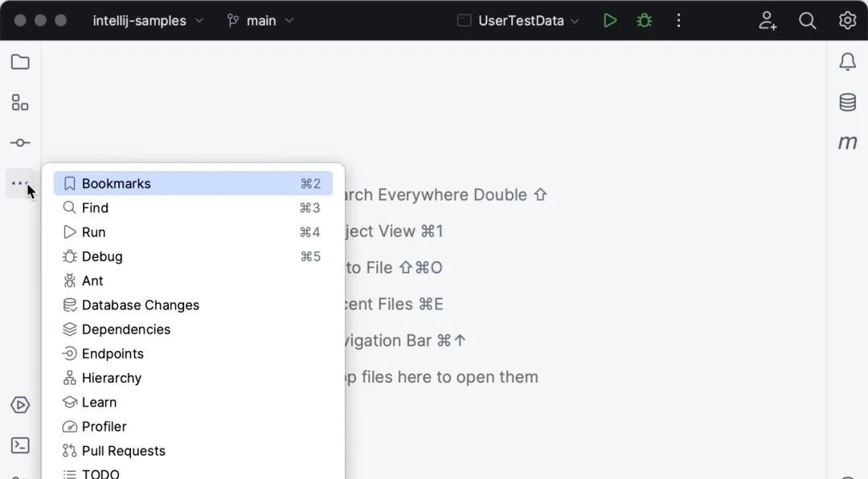868x479 pixels.
Task: Open IDE settings gear icon
Action: (x=848, y=20)
